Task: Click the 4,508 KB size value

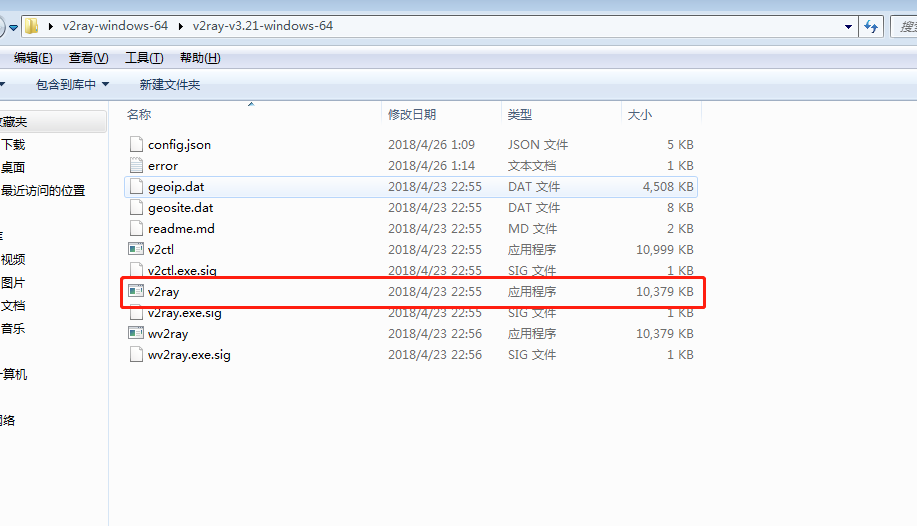Action: coord(668,187)
